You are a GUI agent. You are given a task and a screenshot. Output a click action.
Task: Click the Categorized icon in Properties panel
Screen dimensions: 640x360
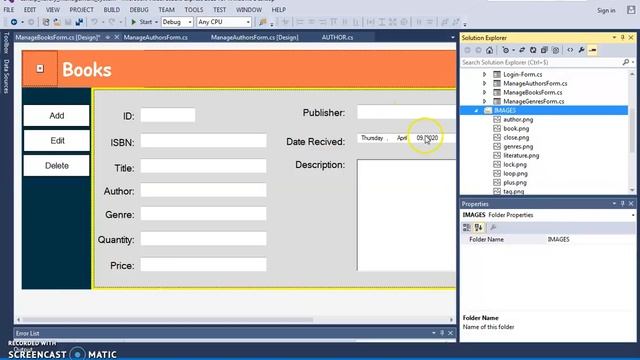click(x=467, y=228)
